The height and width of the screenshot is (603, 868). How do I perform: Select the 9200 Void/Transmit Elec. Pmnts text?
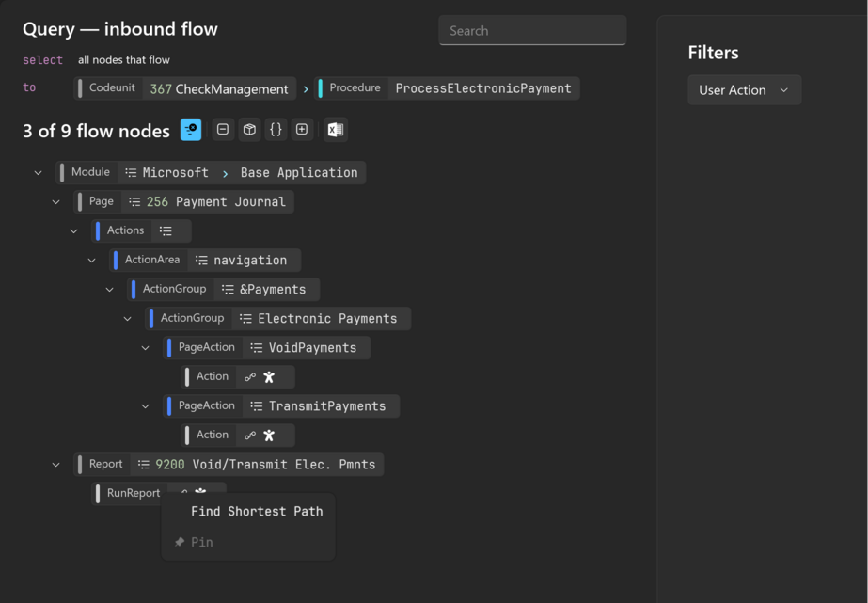265,464
